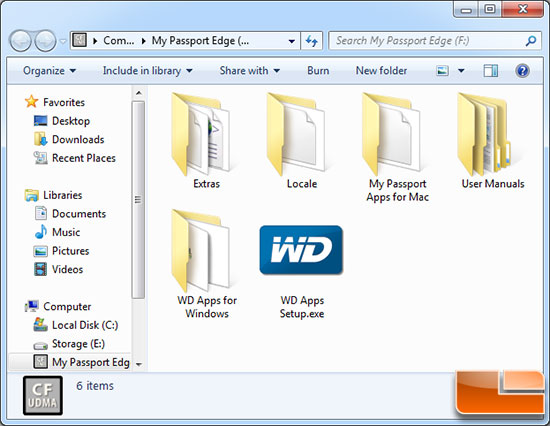Select My Passport Edge in navigation pane
The image size is (550, 426).
[x=69, y=362]
